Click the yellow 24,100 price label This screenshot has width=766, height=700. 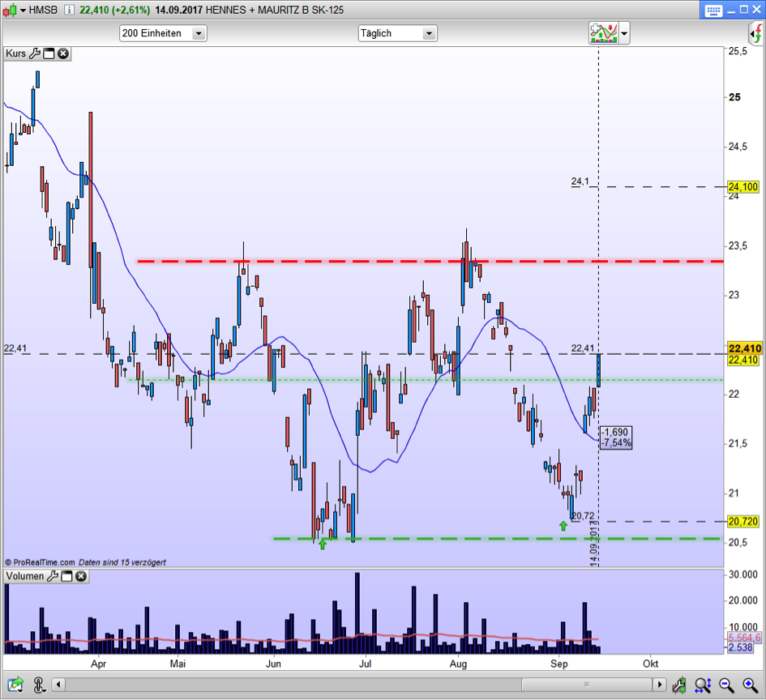click(x=743, y=187)
